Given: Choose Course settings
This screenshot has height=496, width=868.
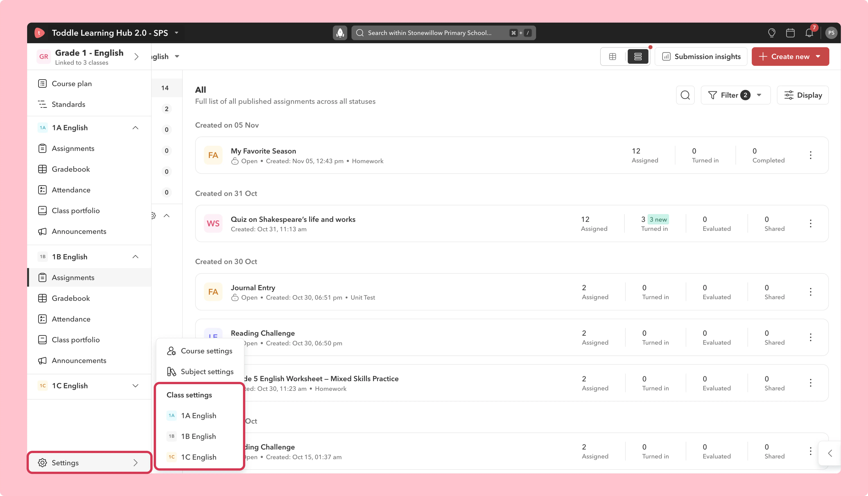Looking at the screenshot, I should [200, 351].
